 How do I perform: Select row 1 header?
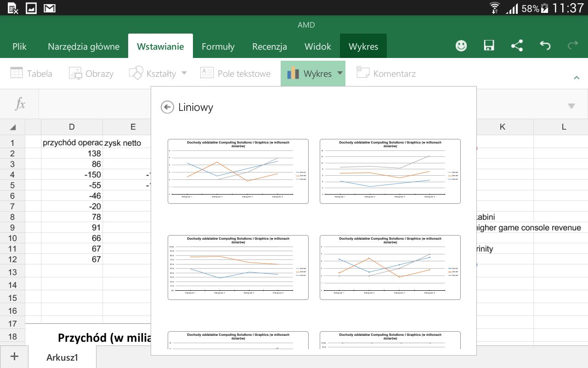pyautogui.click(x=12, y=143)
